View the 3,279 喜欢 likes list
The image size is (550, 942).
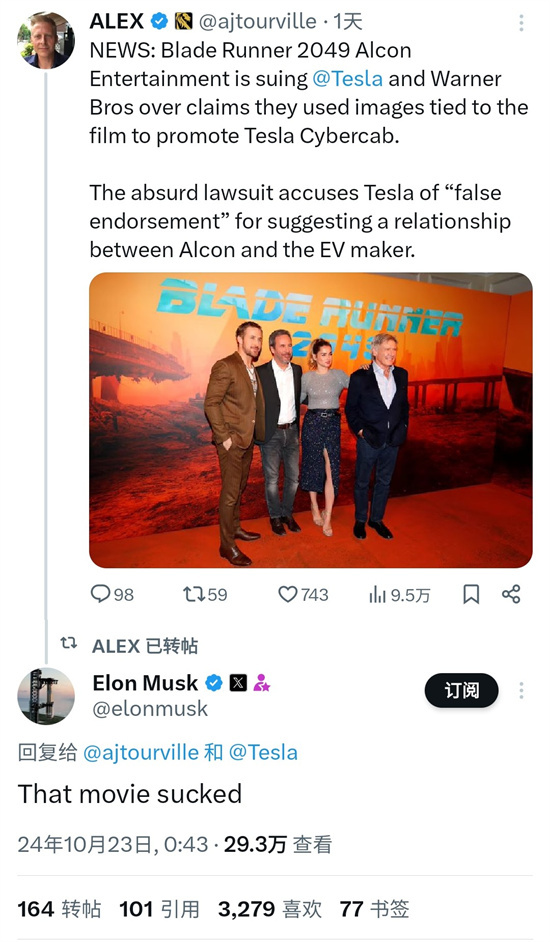point(269,908)
